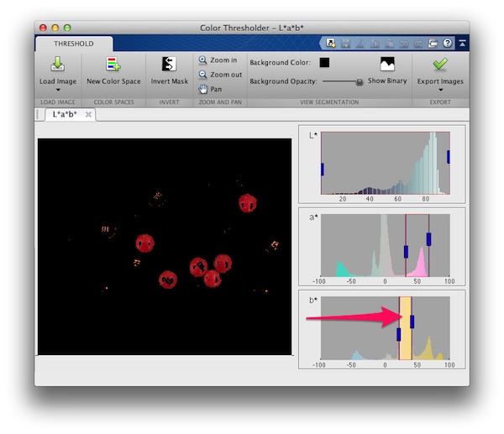
Task: Select the L*a*b* document tab
Action: (x=64, y=114)
